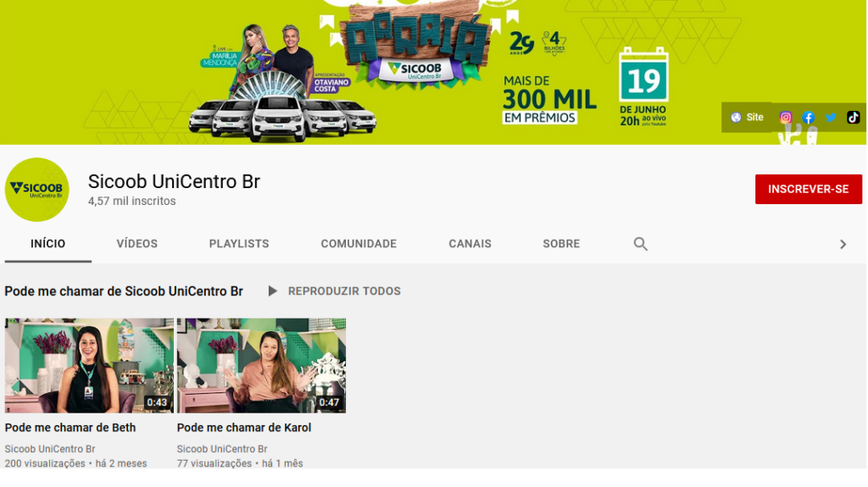Image resolution: width=868 pixels, height=487 pixels.
Task: Show more tabs with right chevron
Action: point(843,244)
